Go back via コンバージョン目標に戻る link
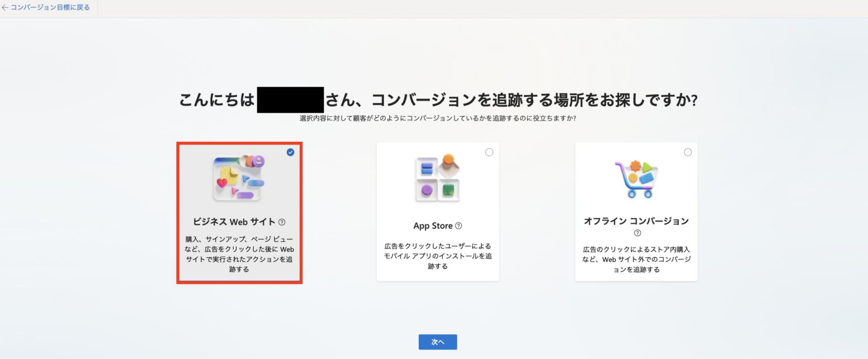Screen dimensions: 868x359 pos(50,7)
